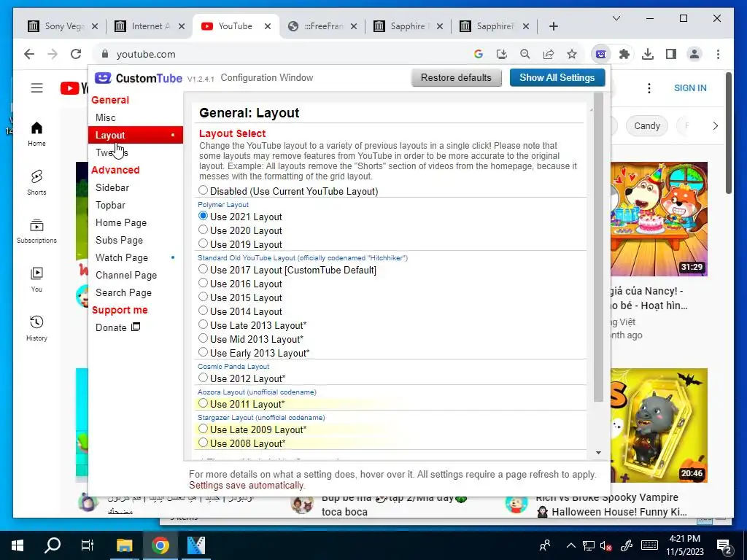Switch to the Sony Vegas browser tab

point(63,26)
